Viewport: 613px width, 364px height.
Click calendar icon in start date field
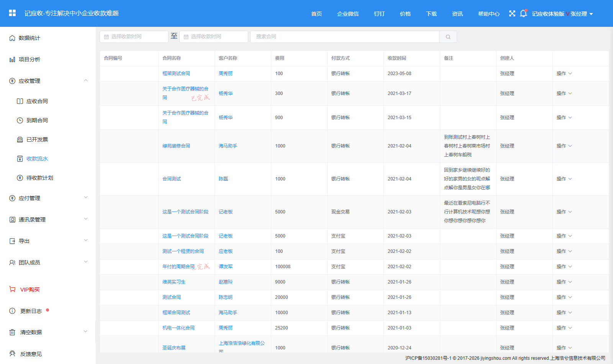click(107, 37)
